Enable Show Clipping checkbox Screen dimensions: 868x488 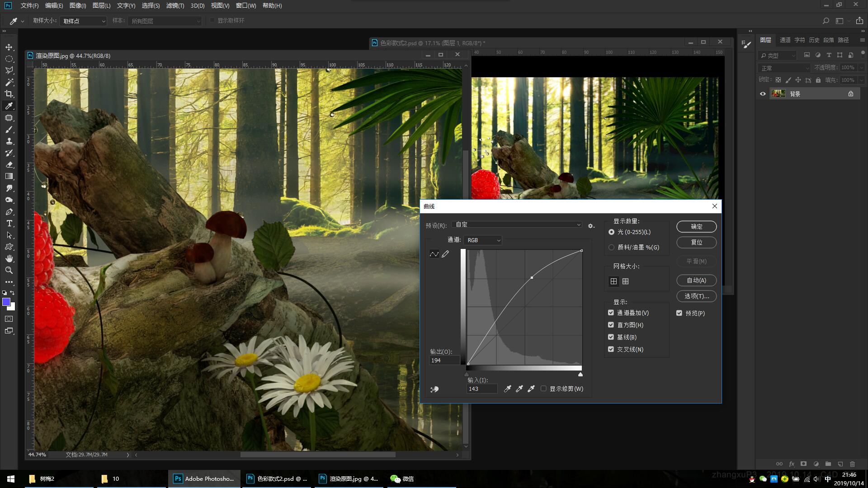[543, 389]
